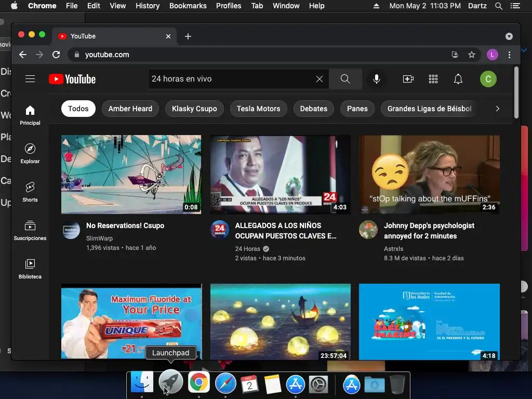
Task: Open Explorar in the sidebar
Action: (x=30, y=154)
